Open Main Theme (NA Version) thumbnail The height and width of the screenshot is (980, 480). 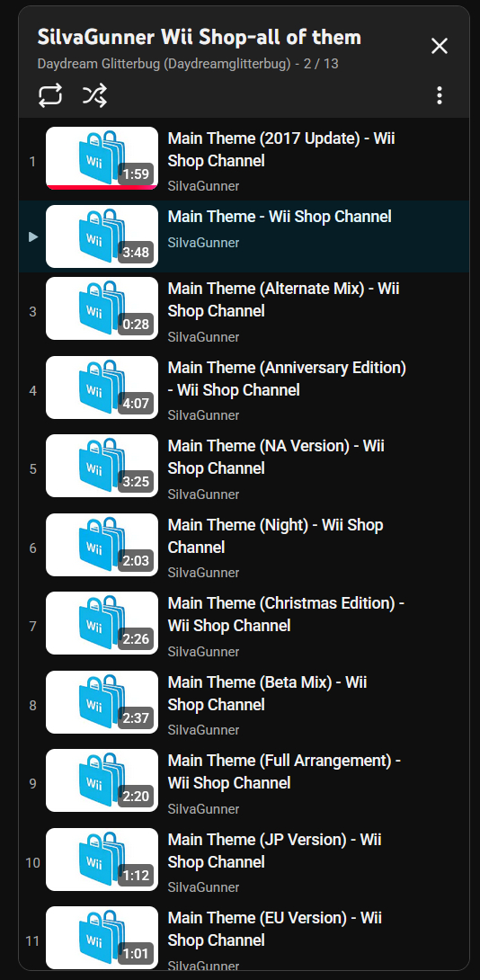pos(102,467)
